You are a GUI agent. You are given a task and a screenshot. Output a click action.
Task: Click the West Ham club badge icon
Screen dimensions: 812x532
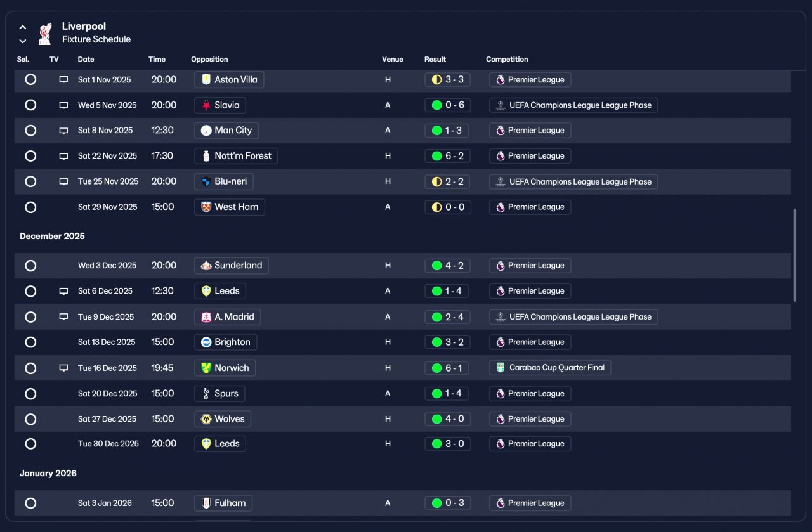(206, 207)
